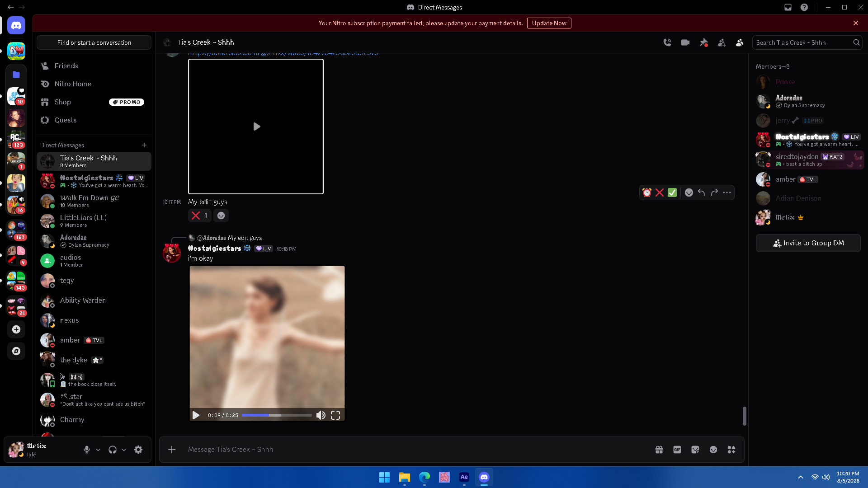The image size is (868, 488).
Task: Toggle the red X reaction with count 1
Action: point(199,216)
